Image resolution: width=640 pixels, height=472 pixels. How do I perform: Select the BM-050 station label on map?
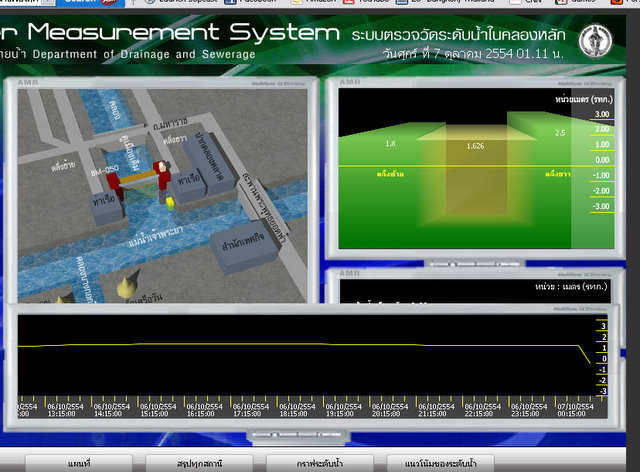click(x=105, y=170)
